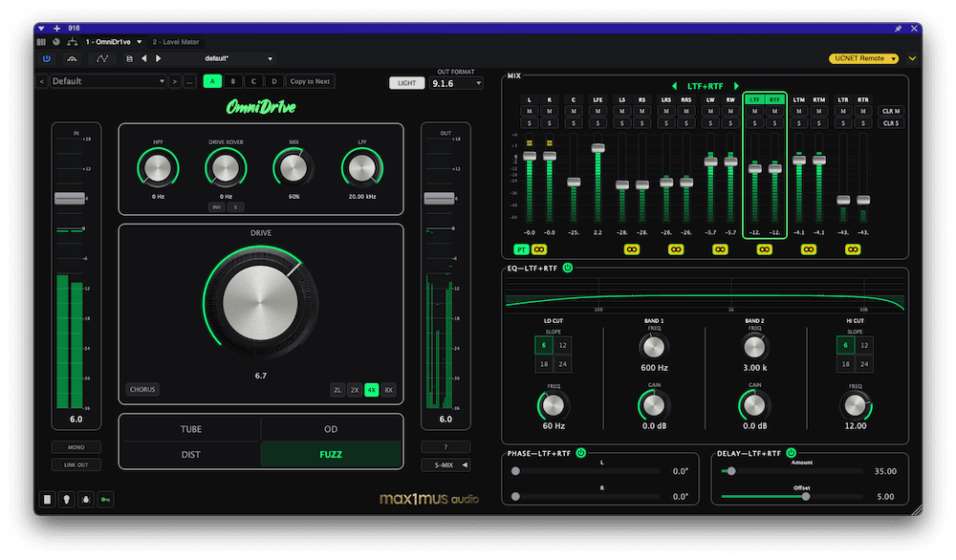Toggle the blue plugin bypass power icon
Image resolution: width=956 pixels, height=560 pixels.
pyautogui.click(x=46, y=58)
